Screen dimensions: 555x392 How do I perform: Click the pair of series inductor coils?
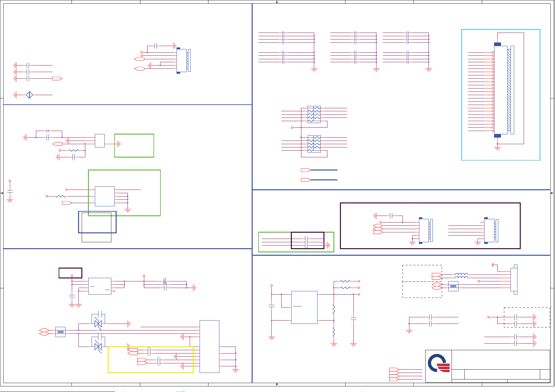(461, 276)
